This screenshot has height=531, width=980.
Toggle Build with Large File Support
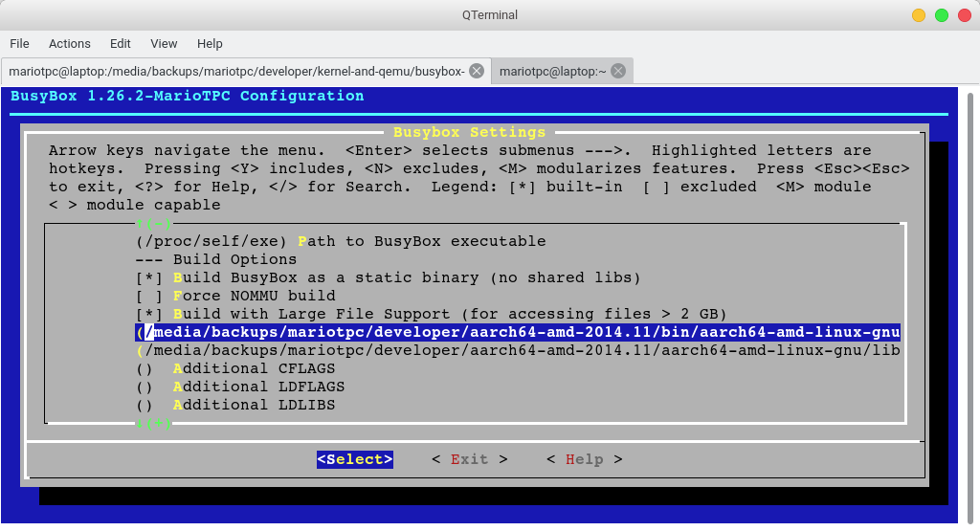pos(432,314)
